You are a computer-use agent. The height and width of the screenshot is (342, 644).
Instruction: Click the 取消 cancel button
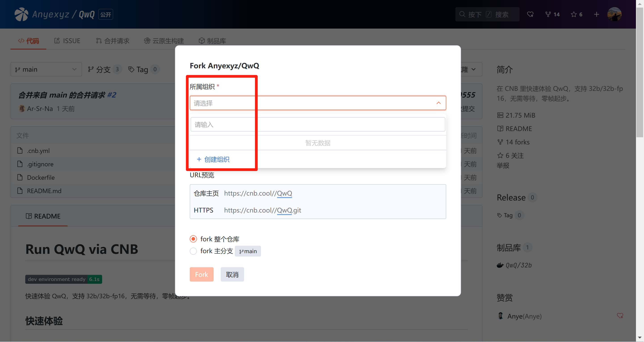(x=232, y=274)
